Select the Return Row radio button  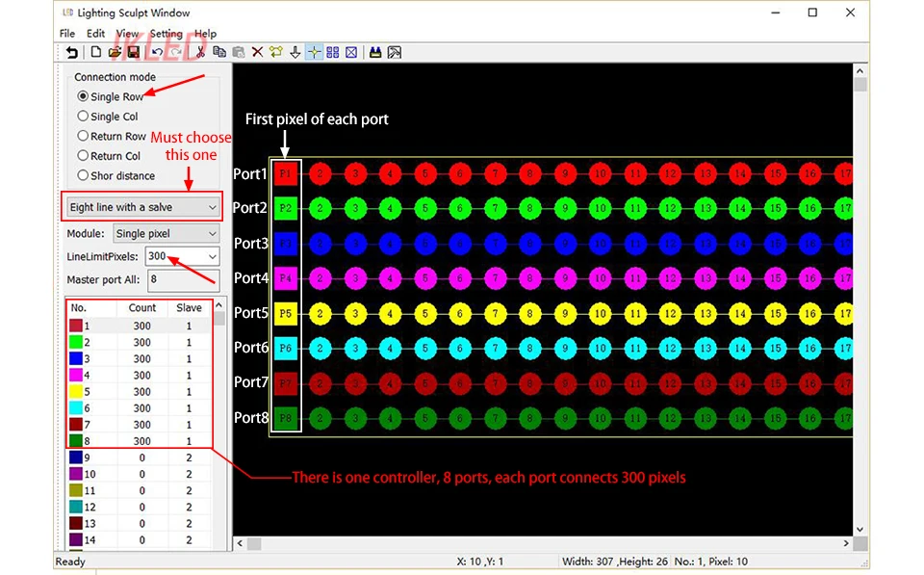(83, 136)
